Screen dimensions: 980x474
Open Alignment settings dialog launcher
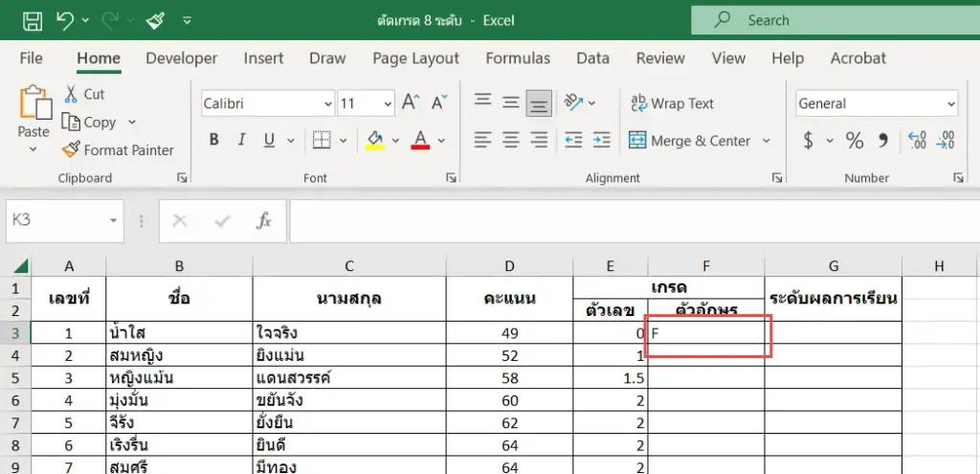coord(777,178)
